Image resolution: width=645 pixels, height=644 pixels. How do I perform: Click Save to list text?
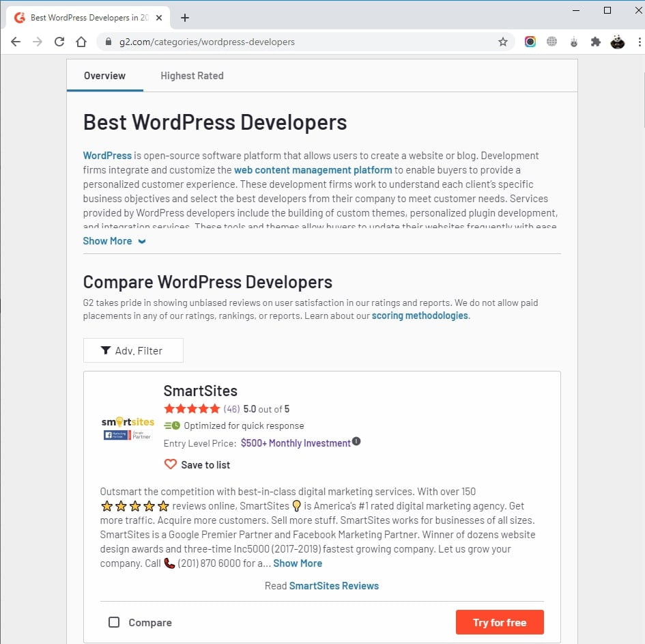[205, 464]
